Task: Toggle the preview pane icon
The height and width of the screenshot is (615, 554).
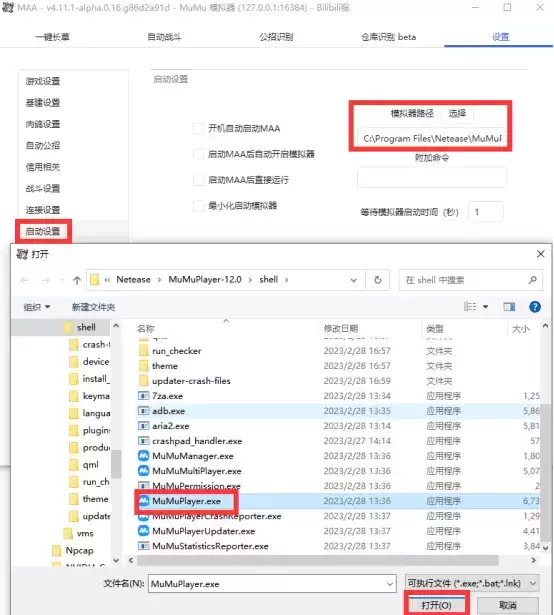Action: tap(509, 307)
